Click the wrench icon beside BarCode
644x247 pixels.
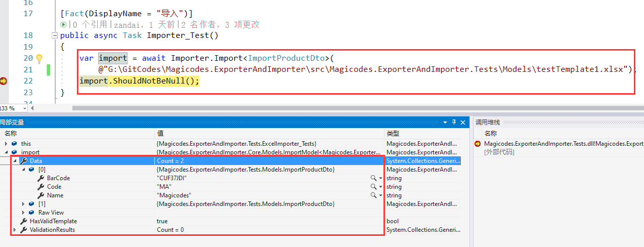tap(40, 178)
